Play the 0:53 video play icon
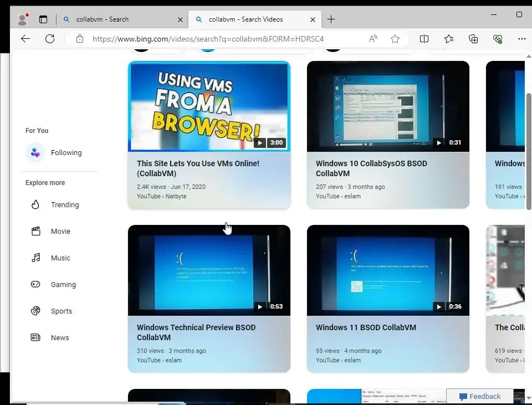Viewport: 532px width, 405px height. 259,306
